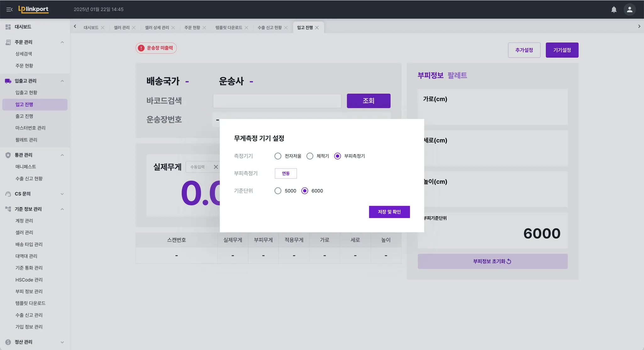Viewport: 644px width, 350px height.
Task: Select the 전자저울 radio option
Action: [278, 156]
